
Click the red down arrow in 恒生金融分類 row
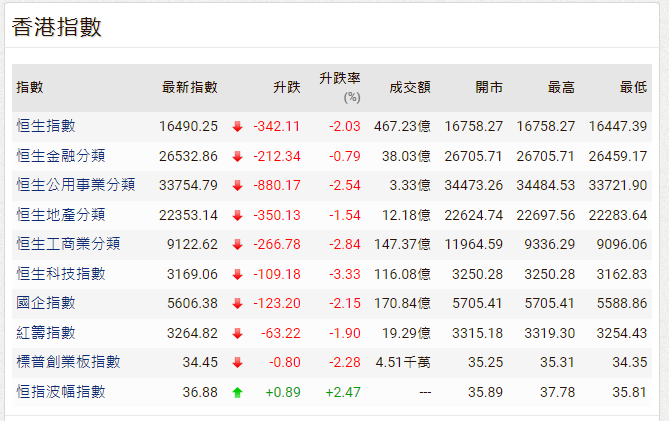point(237,156)
